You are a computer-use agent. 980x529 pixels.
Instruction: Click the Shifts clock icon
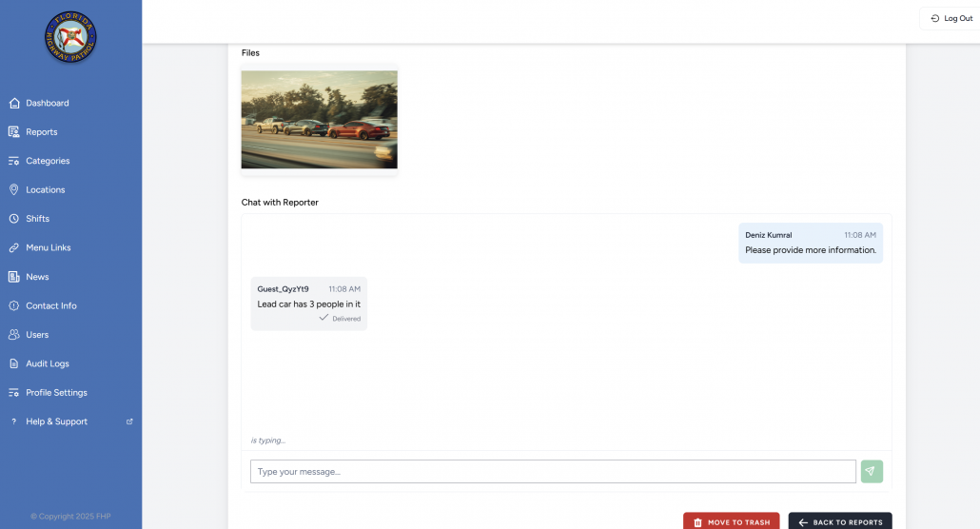pyautogui.click(x=14, y=219)
